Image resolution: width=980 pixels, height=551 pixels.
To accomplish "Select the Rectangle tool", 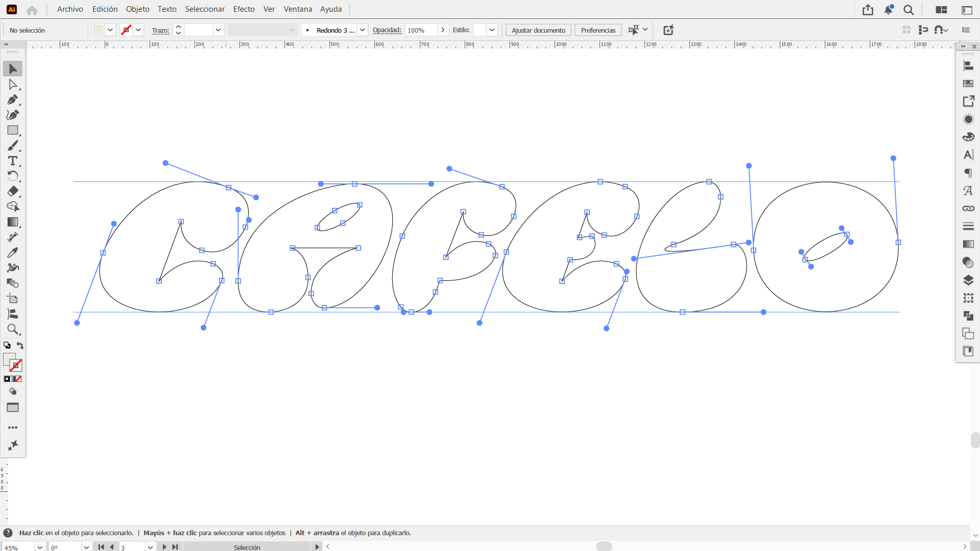I will coord(13,130).
